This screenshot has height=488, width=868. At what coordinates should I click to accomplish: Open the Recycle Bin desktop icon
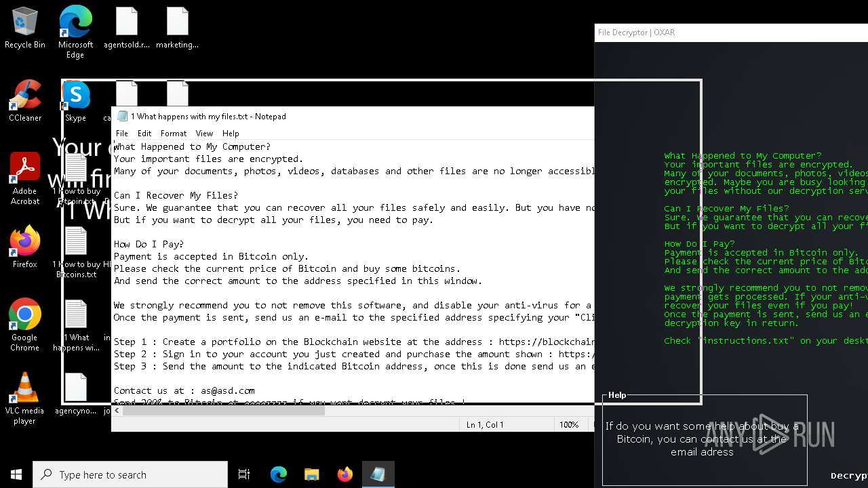point(25,28)
